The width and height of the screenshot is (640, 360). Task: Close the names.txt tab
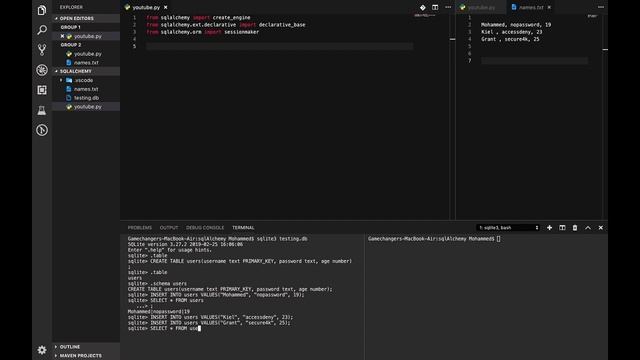click(x=549, y=7)
